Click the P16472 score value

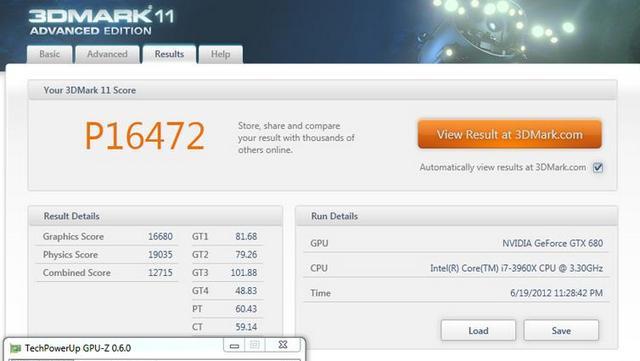pos(144,136)
